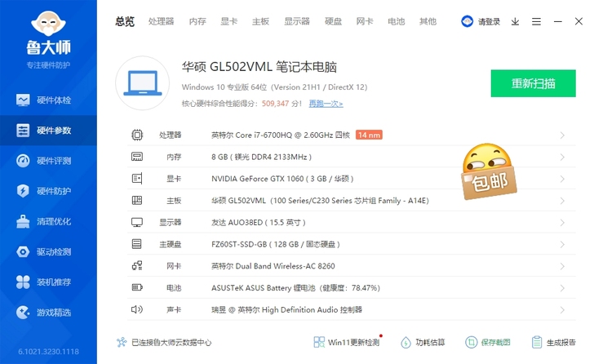Click the 鲁大师 monkey logo

pyautogui.click(x=48, y=24)
